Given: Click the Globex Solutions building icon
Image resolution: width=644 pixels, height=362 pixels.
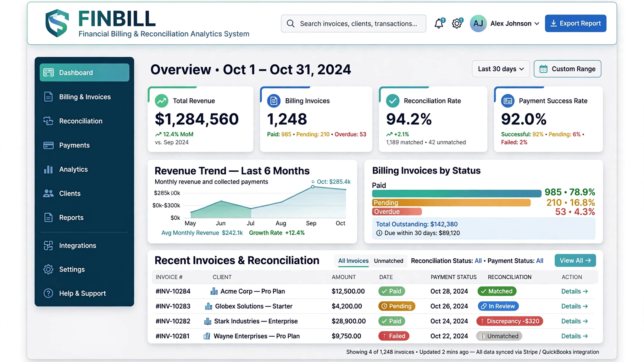Looking at the screenshot, I should (x=208, y=306).
